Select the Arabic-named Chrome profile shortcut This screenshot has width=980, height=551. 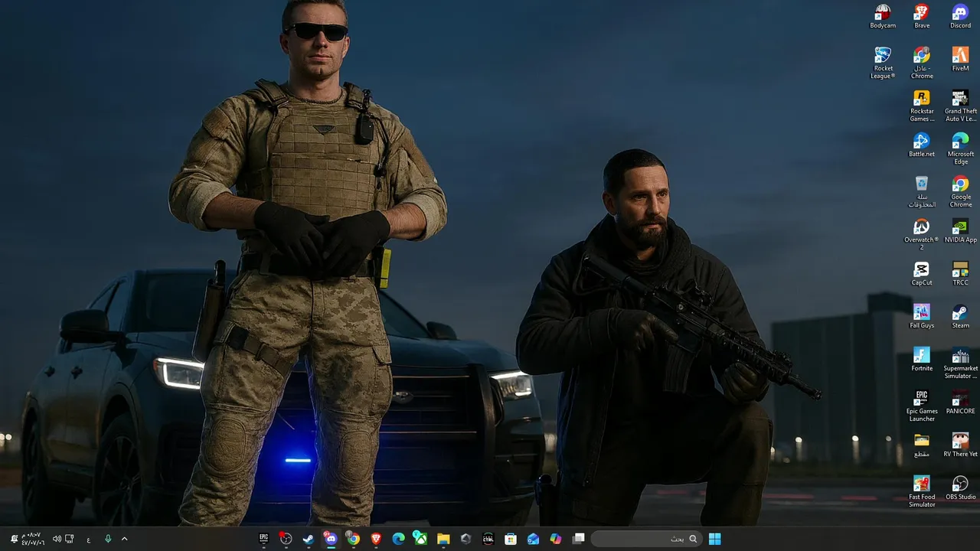pyautogui.click(x=922, y=63)
